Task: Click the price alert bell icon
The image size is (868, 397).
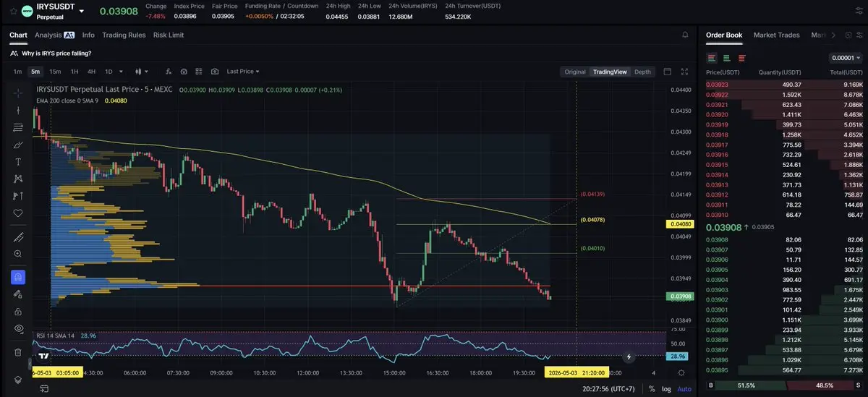Action: [685, 35]
